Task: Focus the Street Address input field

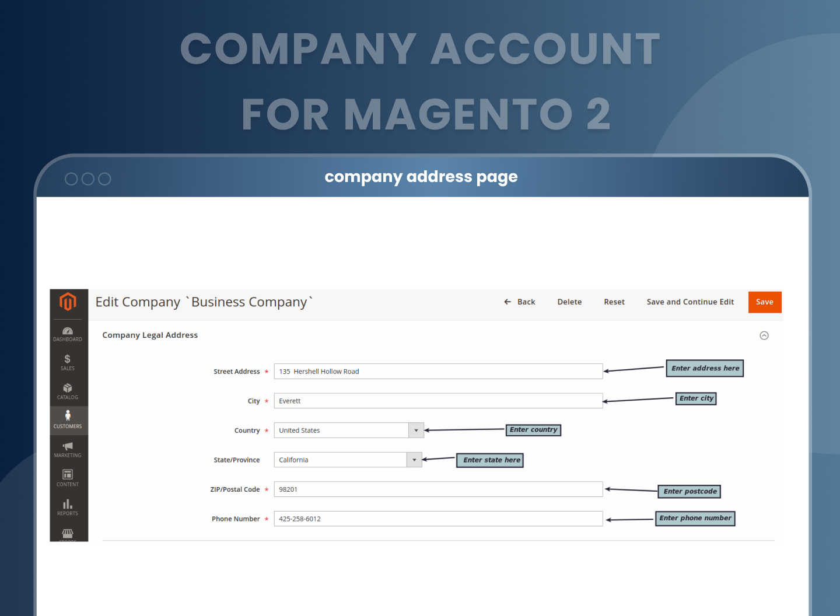Action: pos(438,372)
